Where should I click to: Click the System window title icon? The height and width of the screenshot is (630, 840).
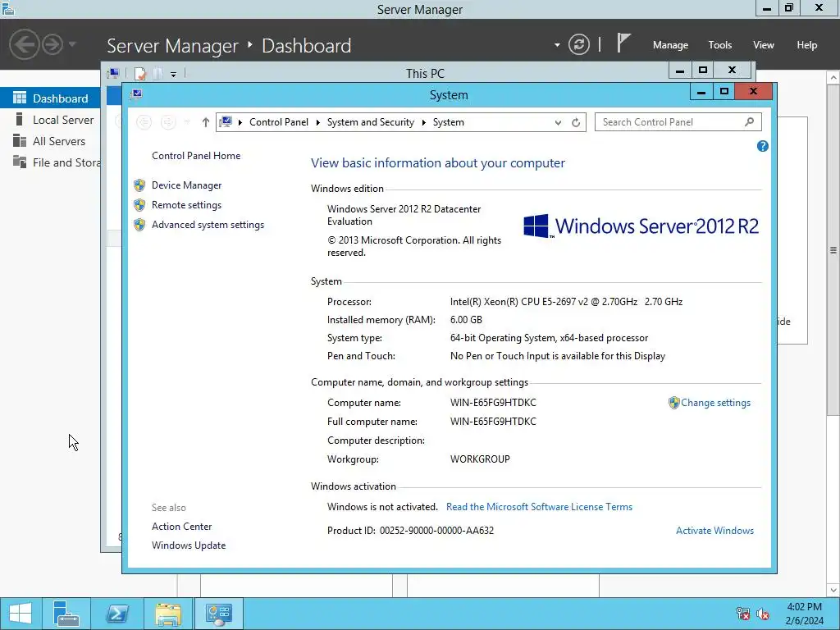(x=137, y=94)
